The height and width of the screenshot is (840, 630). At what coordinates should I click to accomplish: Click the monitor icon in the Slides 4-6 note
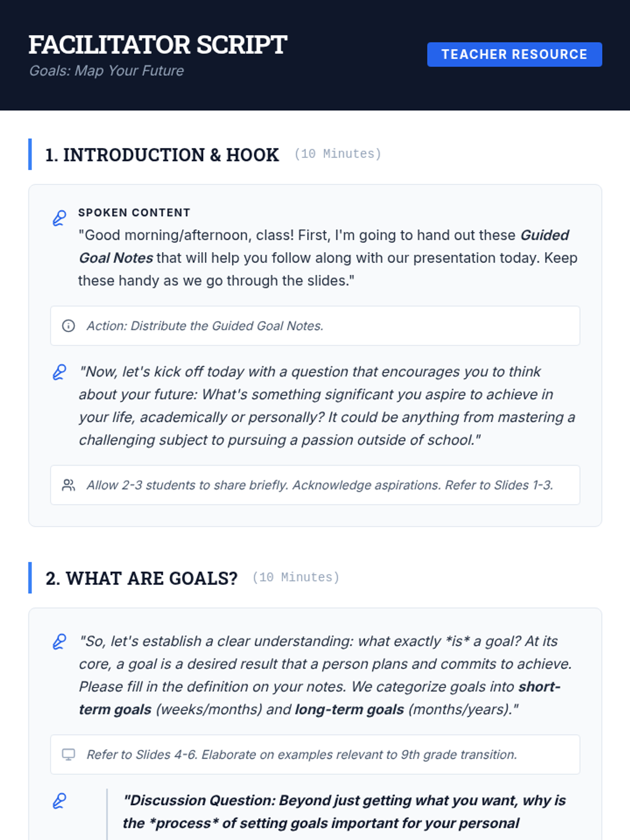[68, 754]
